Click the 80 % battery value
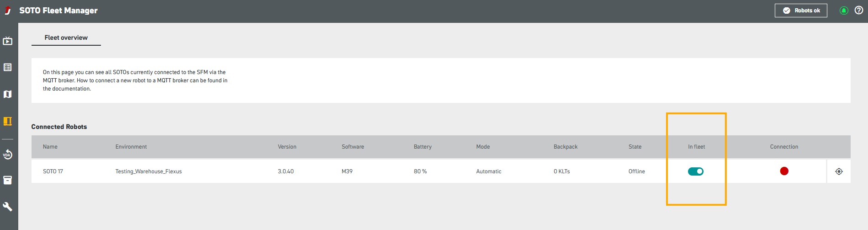868x230 pixels. tap(420, 171)
